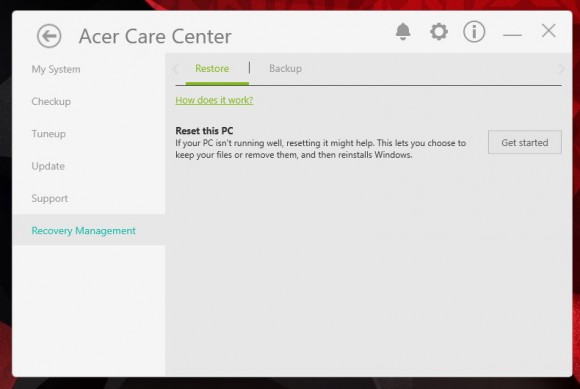Screen dimensions: 580x389
Task: Click Get started to reset PC
Action: click(x=525, y=142)
